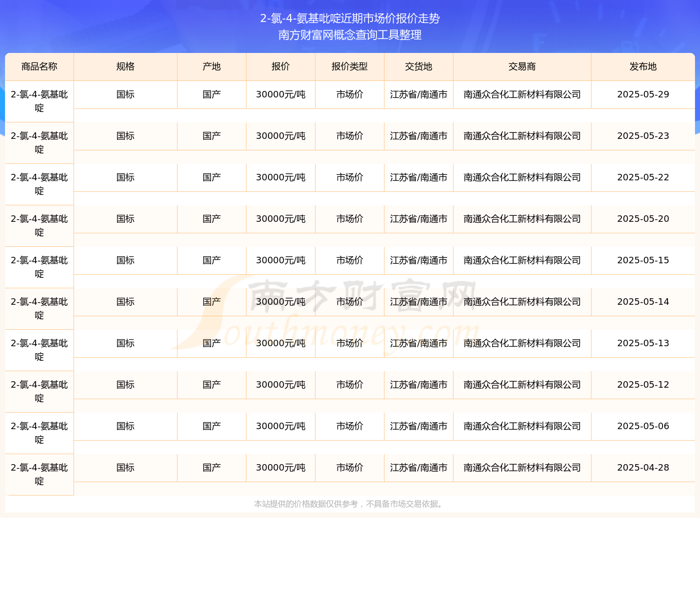Select the date cell 2025-05-13
This screenshot has width=700, height=602.
coord(643,343)
